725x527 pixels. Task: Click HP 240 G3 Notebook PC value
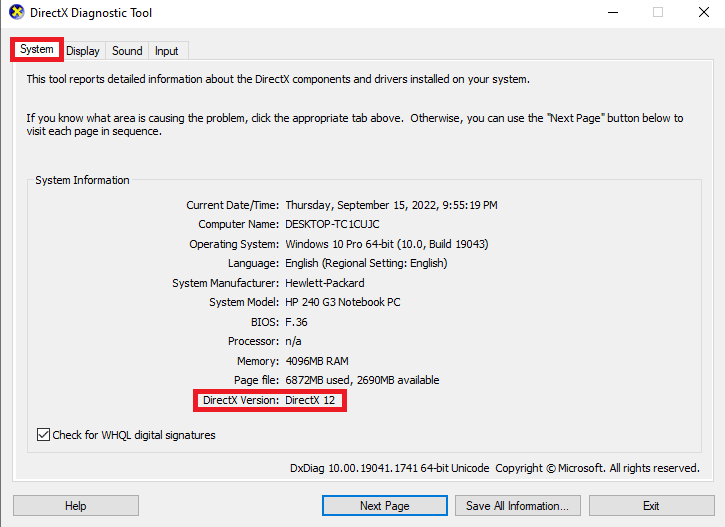[x=343, y=302]
